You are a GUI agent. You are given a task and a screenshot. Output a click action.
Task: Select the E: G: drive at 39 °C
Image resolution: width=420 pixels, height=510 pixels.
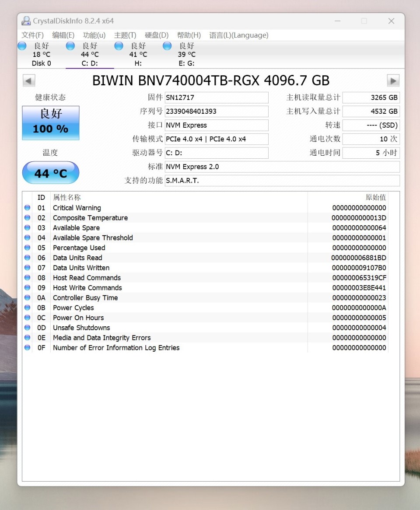coord(186,55)
